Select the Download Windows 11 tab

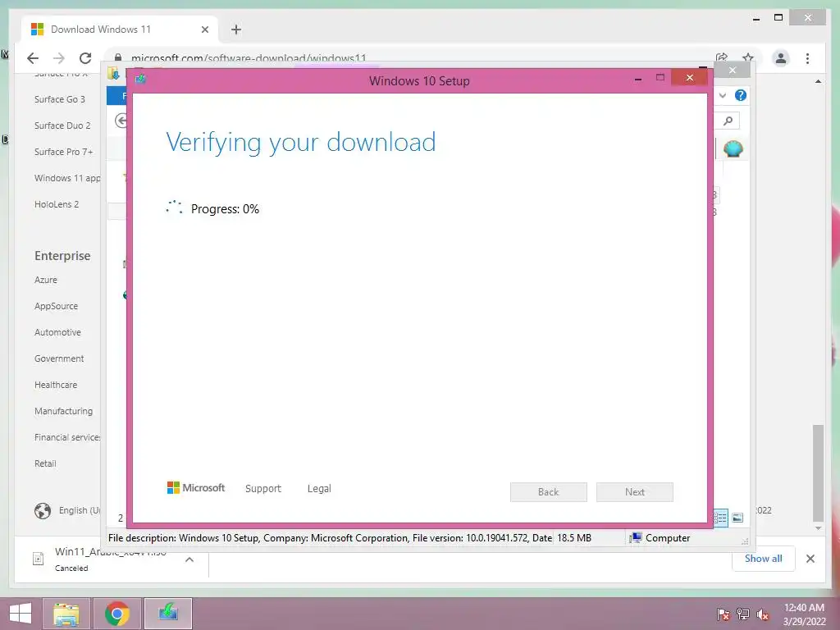[x=120, y=30]
